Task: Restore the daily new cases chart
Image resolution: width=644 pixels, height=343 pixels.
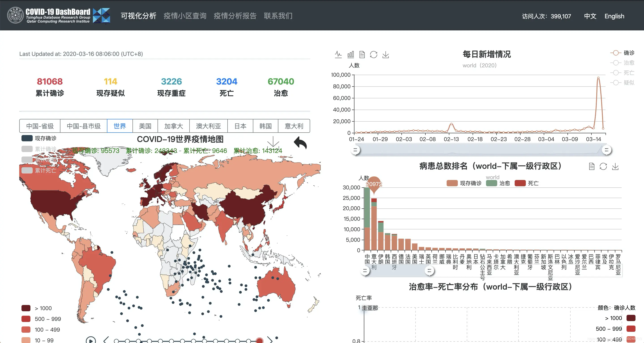Action: coord(373,54)
